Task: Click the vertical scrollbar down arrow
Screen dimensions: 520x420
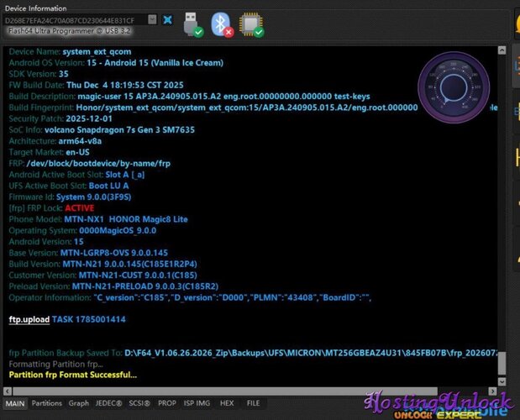Action: tap(502, 381)
